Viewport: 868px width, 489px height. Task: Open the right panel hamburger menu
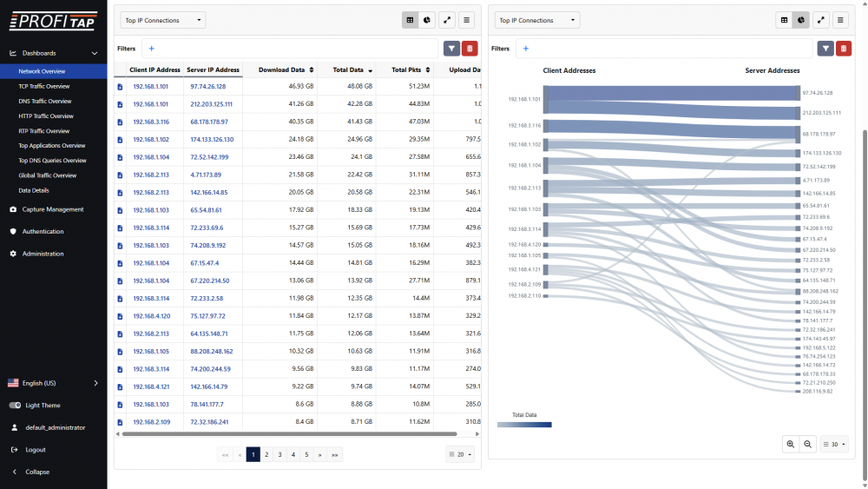pos(840,20)
